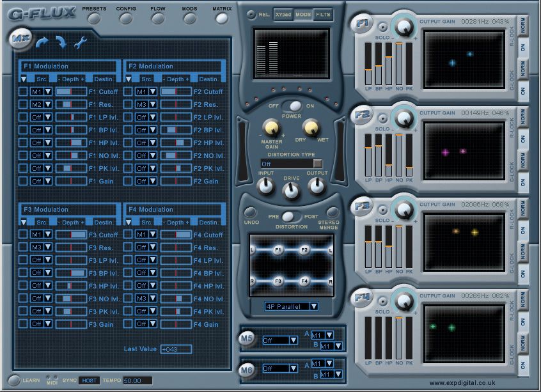
Task: Enable the F4 NO lvl. modulation checkbox
Action: coord(128,298)
